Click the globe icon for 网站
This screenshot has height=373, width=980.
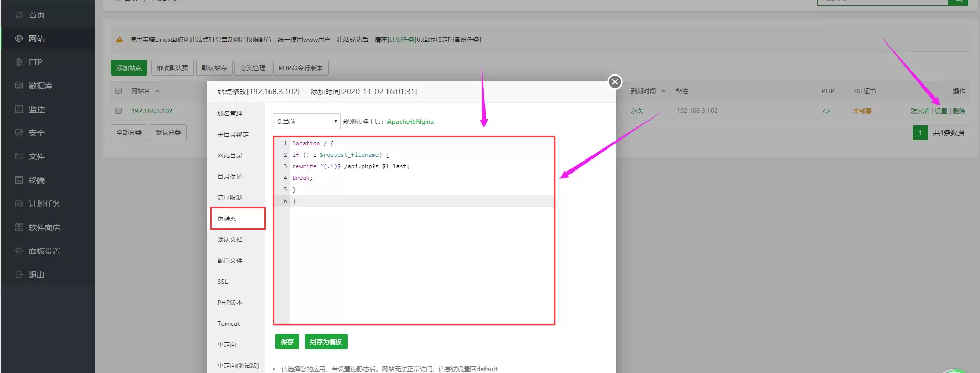19,38
